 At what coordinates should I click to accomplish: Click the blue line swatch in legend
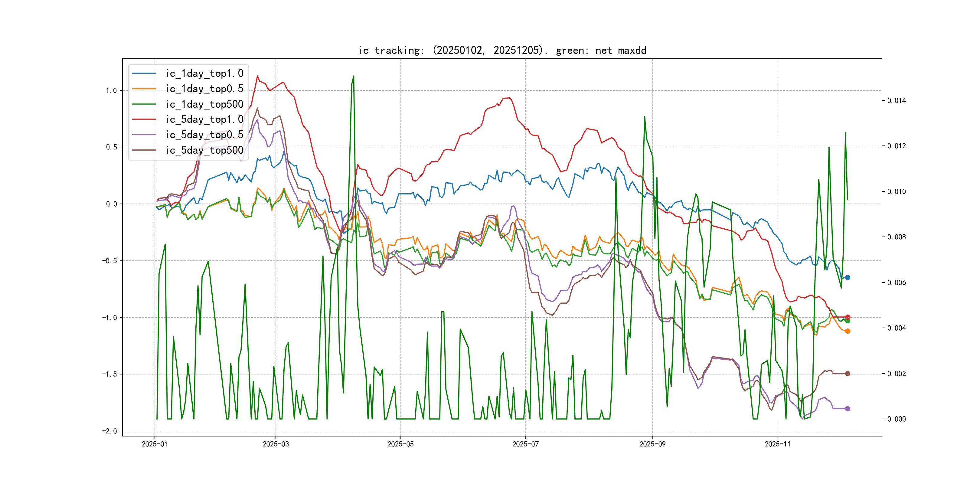point(144,73)
